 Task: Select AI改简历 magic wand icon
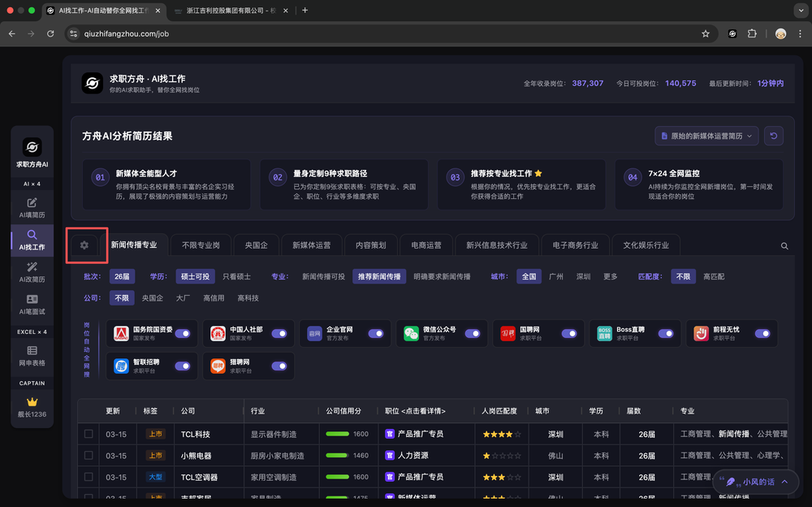pos(32,272)
